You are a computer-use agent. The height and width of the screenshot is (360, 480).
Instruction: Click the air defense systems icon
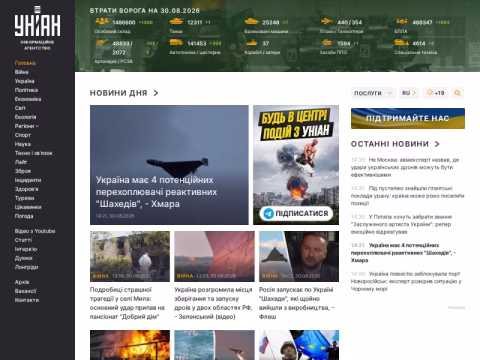click(326, 42)
